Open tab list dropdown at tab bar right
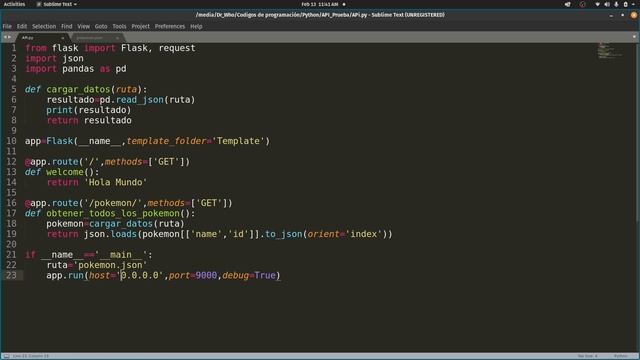The height and width of the screenshot is (360, 640). [634, 37]
